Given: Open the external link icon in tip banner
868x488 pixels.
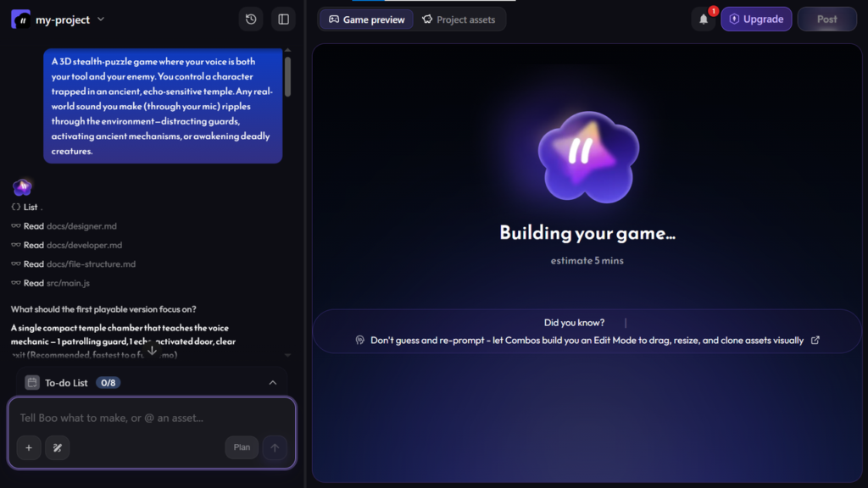Looking at the screenshot, I should pyautogui.click(x=815, y=341).
